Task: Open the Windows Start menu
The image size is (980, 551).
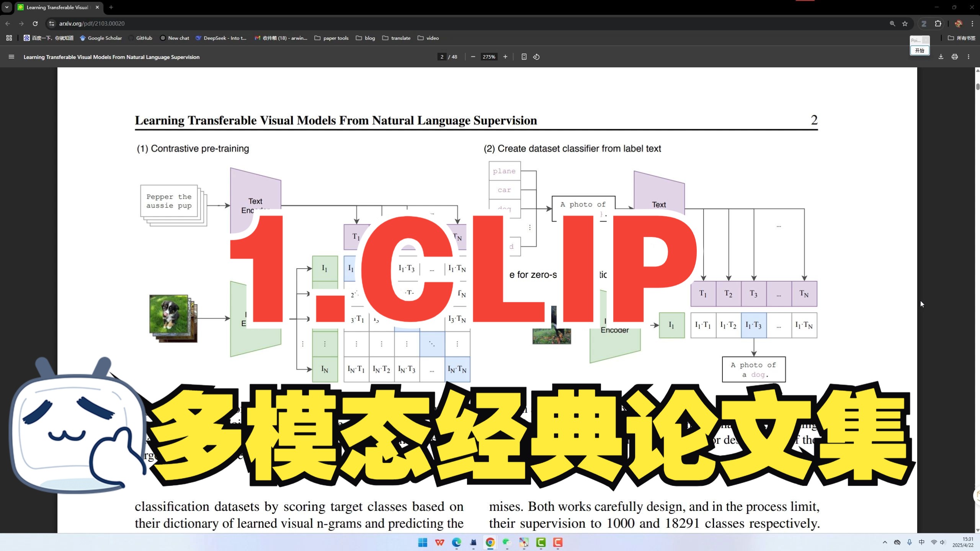Action: (423, 542)
